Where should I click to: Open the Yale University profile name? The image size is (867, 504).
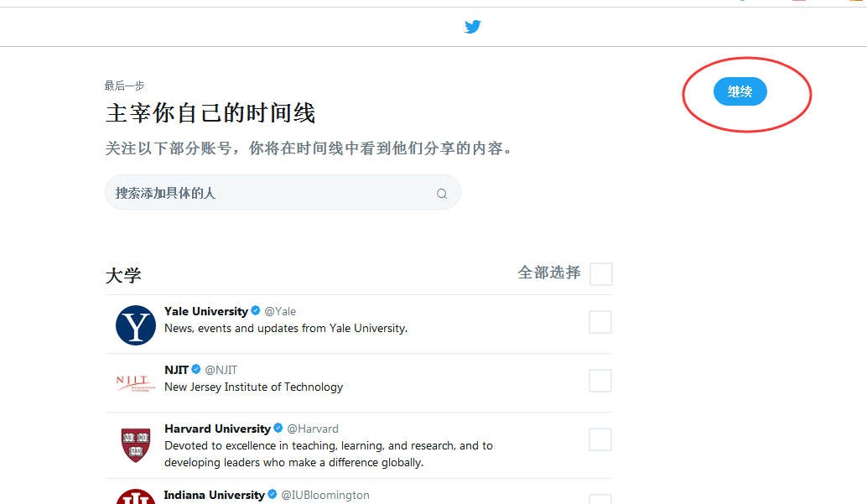tap(206, 311)
